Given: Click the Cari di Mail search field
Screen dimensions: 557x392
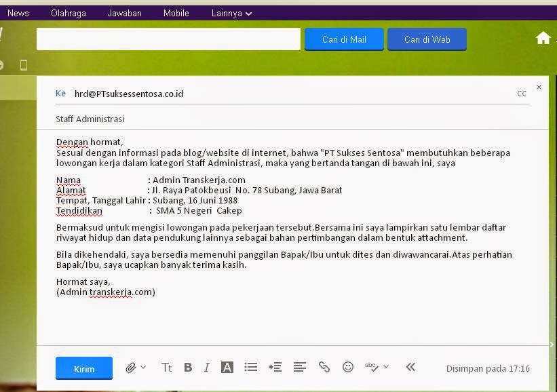Looking at the screenshot, I should 344,39.
